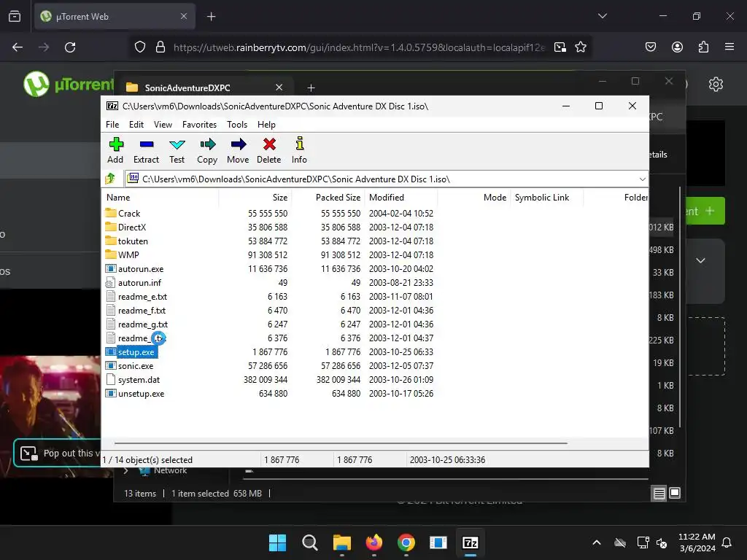Select the Copy toolbar icon
Viewport: 747px width, 560px height.
(x=207, y=150)
